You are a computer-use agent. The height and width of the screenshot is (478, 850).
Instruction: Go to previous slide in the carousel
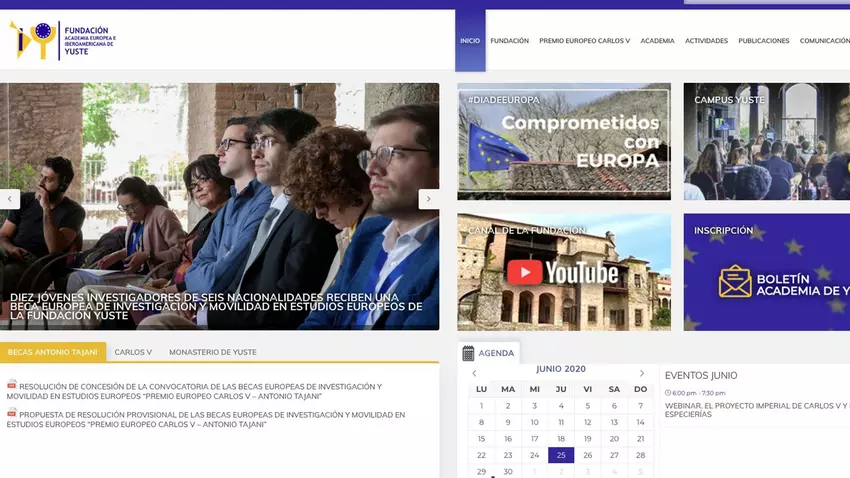[x=11, y=199]
